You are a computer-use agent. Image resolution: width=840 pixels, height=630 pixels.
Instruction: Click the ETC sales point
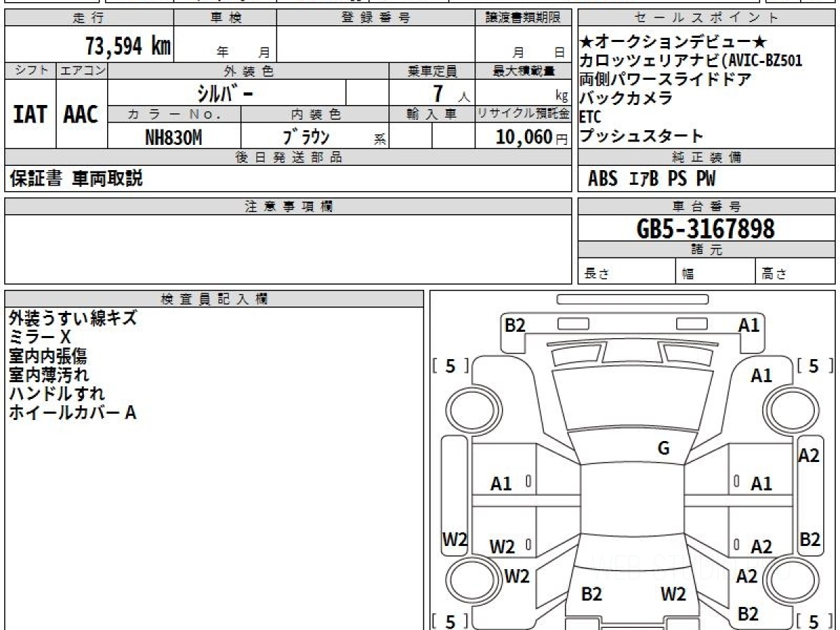[590, 117]
